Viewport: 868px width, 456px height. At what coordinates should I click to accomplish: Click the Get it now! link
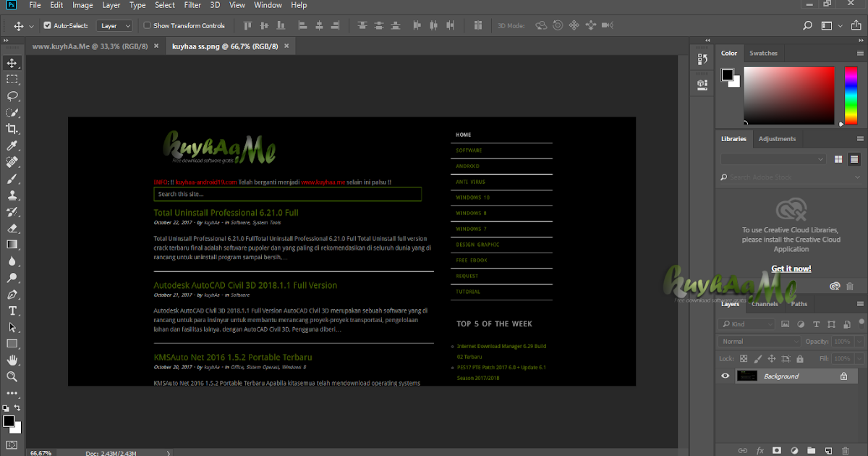click(791, 269)
